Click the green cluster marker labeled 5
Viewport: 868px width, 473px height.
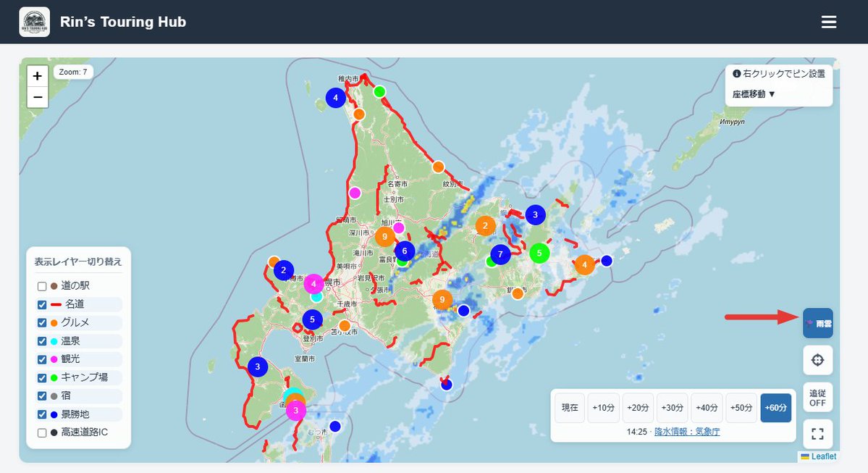539,253
